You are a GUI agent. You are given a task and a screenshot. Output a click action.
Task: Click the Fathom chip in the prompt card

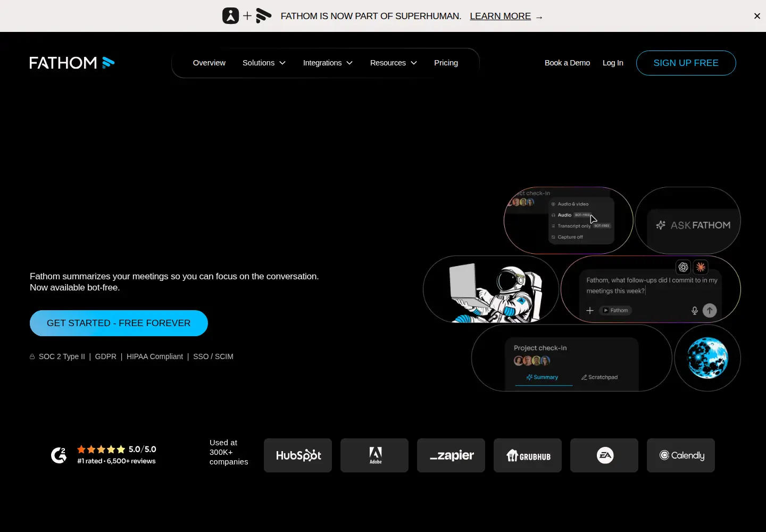click(615, 311)
